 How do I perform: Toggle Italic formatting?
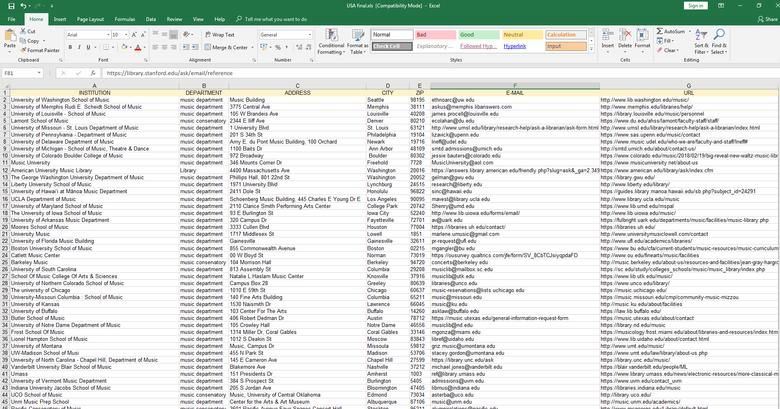tap(79, 47)
